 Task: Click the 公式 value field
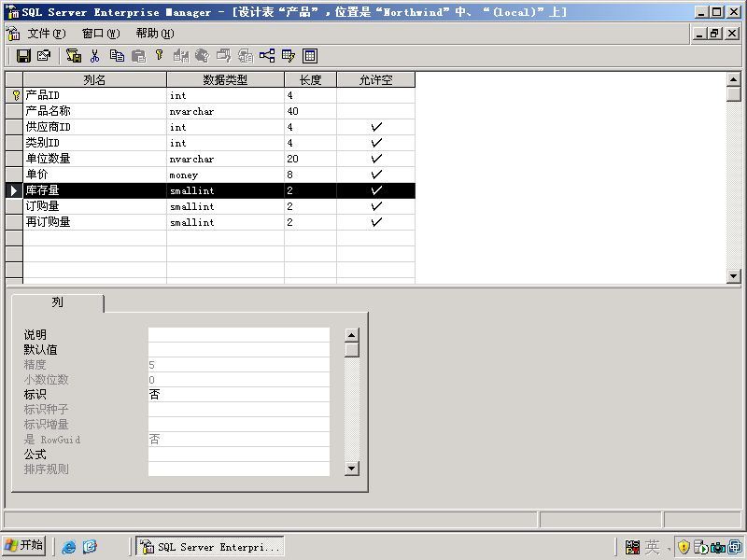[x=239, y=454]
